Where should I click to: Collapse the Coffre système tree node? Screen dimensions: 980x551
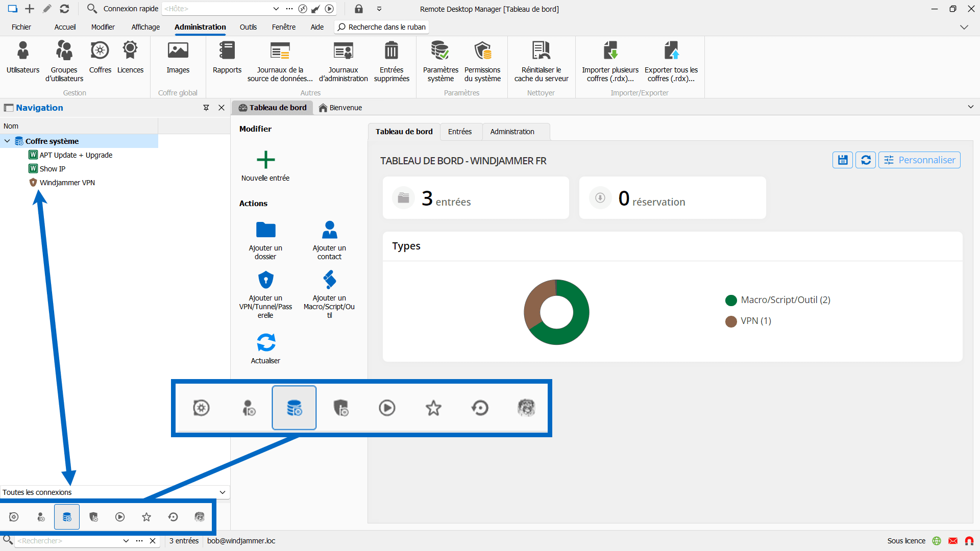(7, 141)
